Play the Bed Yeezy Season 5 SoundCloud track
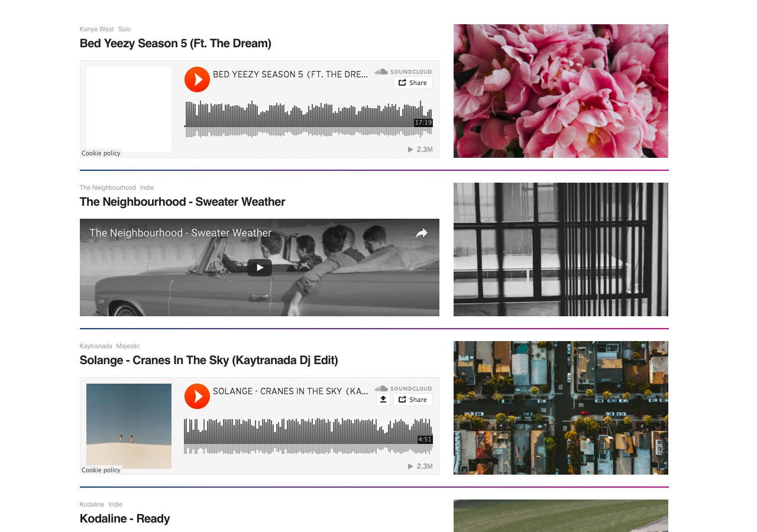757x532 pixels. tap(197, 79)
